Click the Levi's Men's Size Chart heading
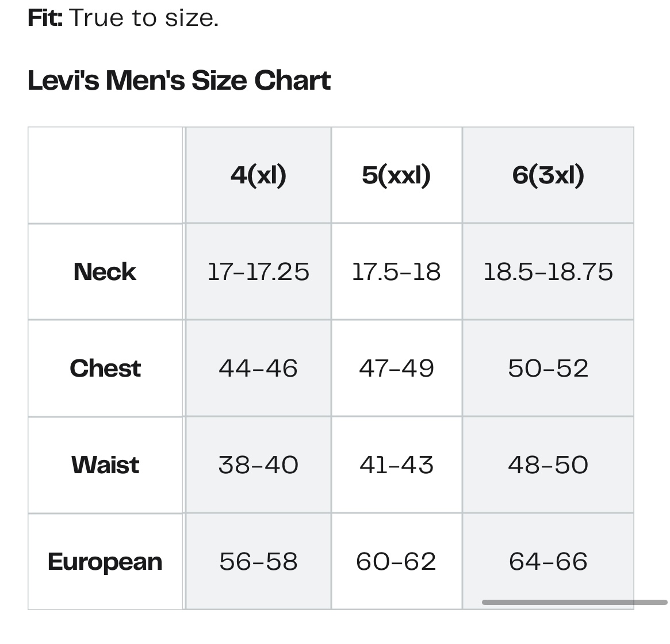 179,80
